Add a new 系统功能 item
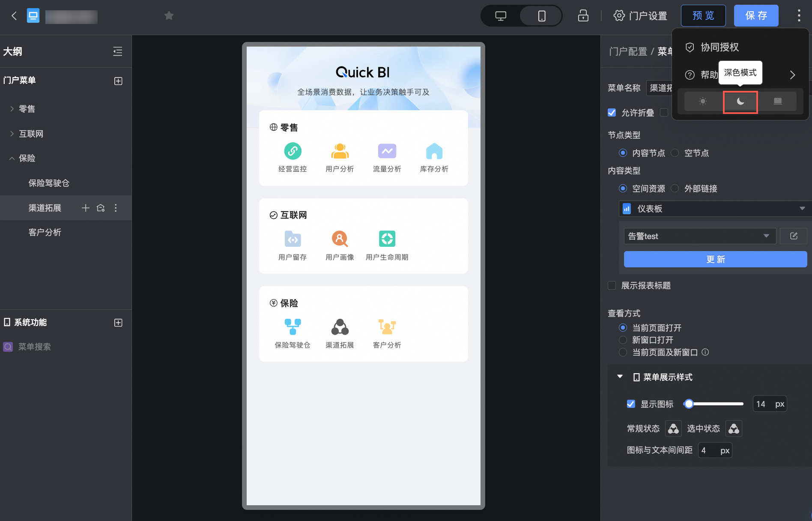 [x=118, y=323]
